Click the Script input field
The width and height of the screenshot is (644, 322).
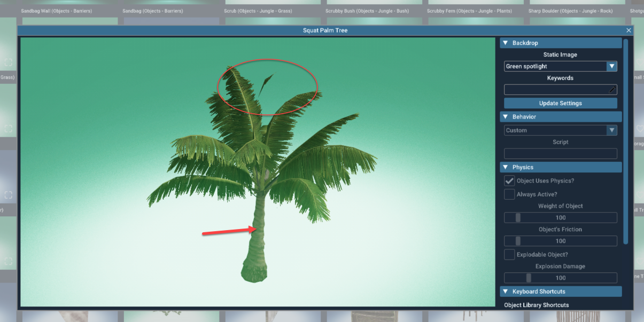[x=561, y=154]
